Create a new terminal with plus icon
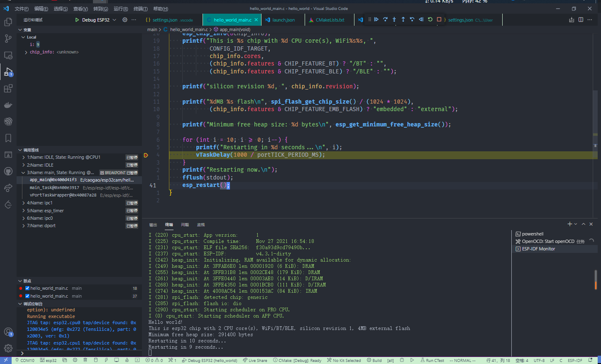 click(570, 224)
